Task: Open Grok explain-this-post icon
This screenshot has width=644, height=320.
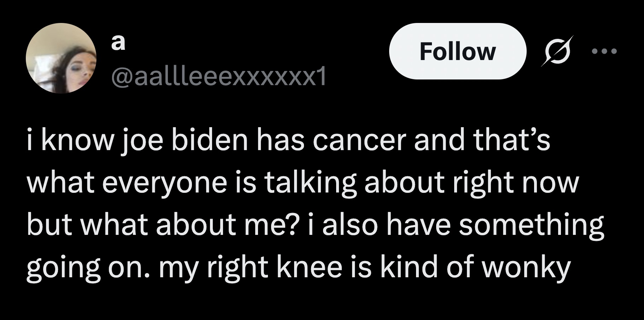Action: pos(557,52)
